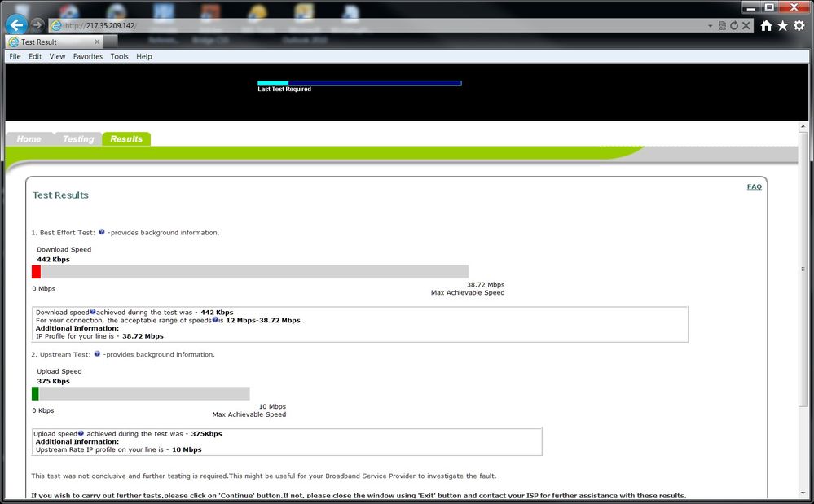Open the FAQ link
Image resolution: width=814 pixels, height=504 pixels.
755,186
